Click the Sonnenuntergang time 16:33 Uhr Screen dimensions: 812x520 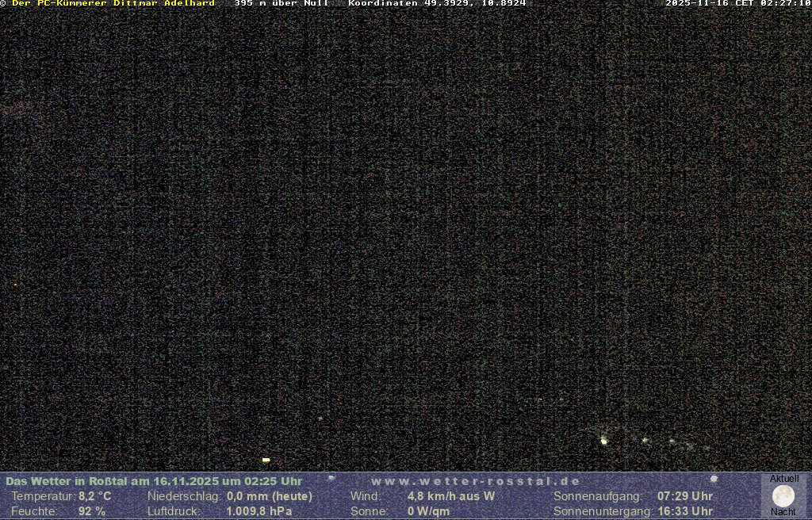tap(684, 511)
